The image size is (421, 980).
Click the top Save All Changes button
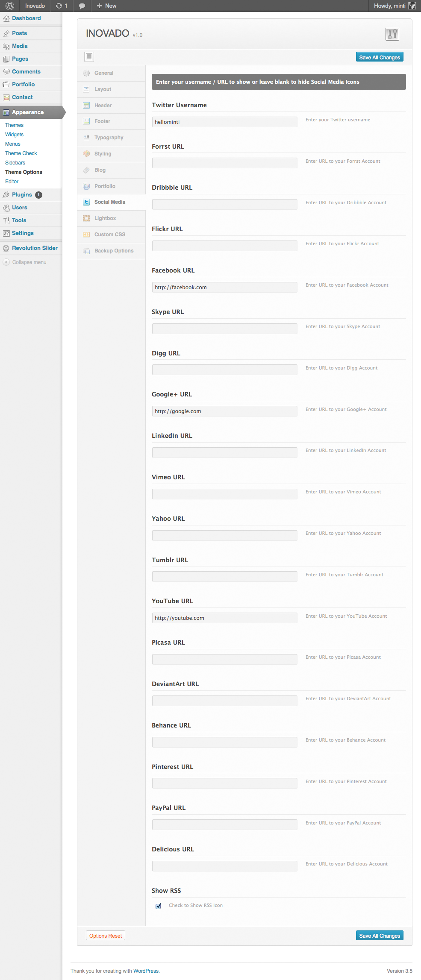379,57
